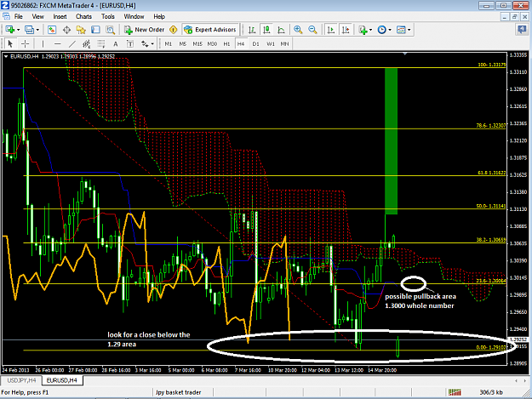Select the Text Label T icon
This screenshot has height=399, width=532.
point(130,43)
